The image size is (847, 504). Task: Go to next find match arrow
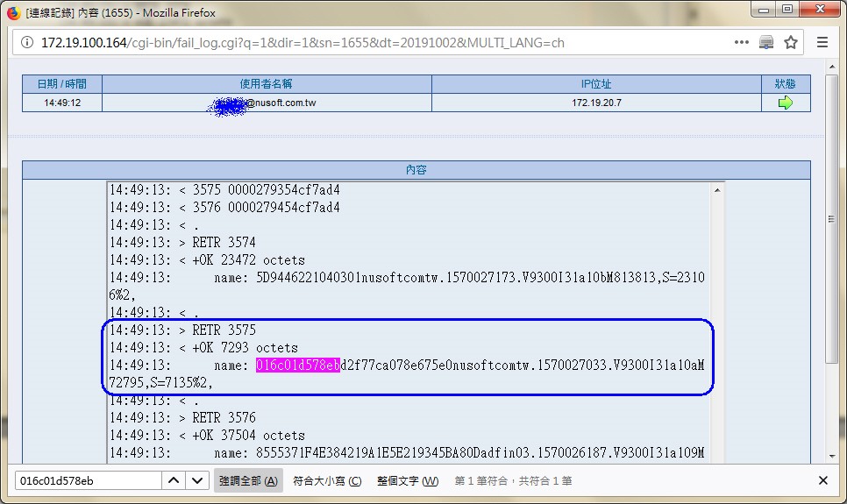pyautogui.click(x=197, y=480)
